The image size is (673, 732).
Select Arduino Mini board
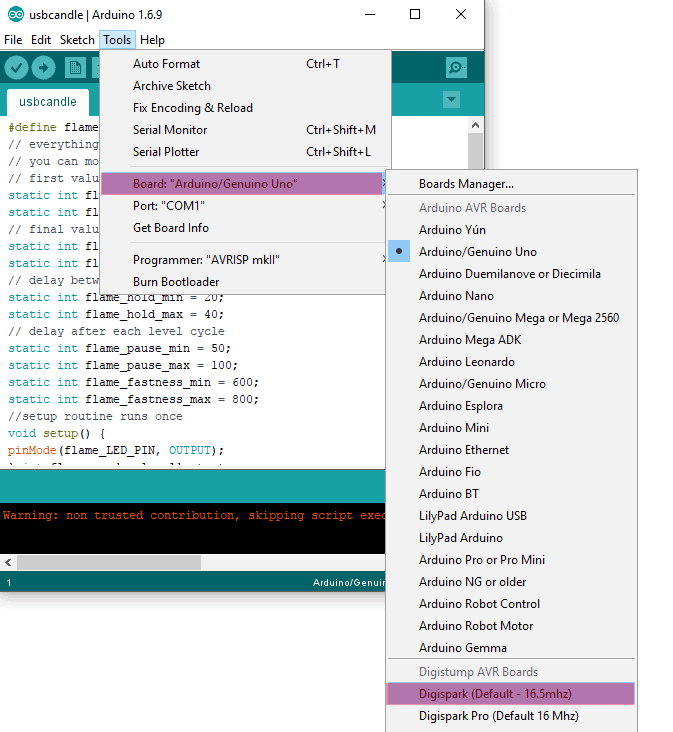click(512, 428)
